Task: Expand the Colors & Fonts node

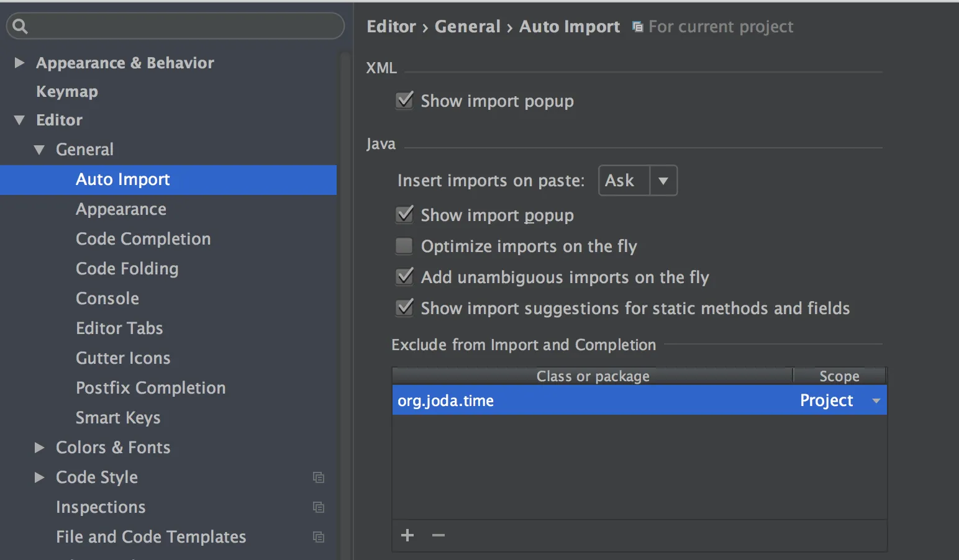Action: [x=39, y=448]
